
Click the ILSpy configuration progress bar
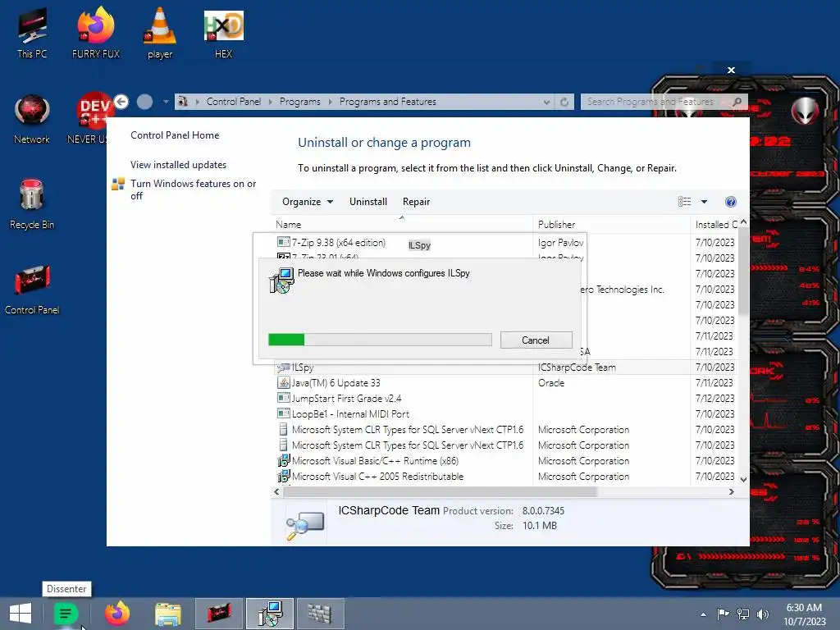[x=380, y=340]
